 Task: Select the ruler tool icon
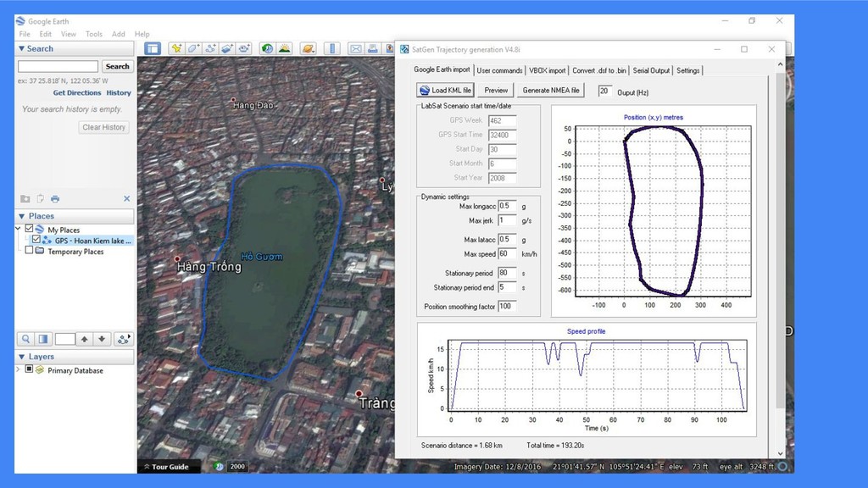[332, 48]
